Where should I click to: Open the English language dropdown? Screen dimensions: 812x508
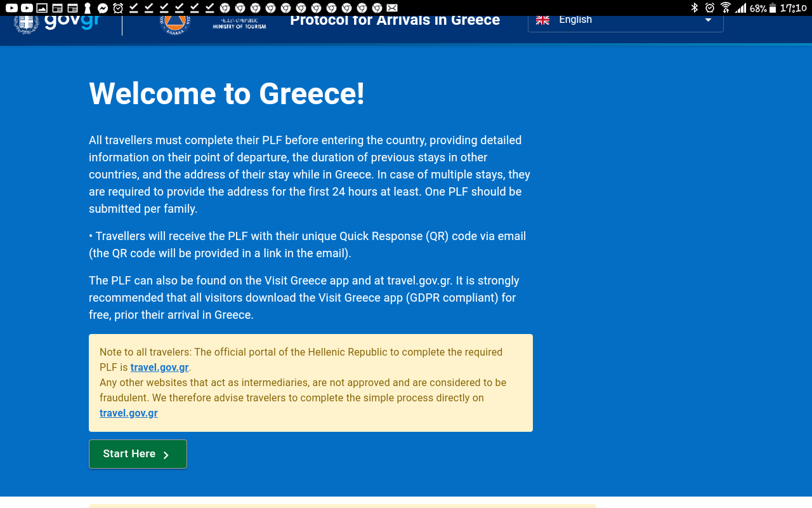(x=625, y=20)
